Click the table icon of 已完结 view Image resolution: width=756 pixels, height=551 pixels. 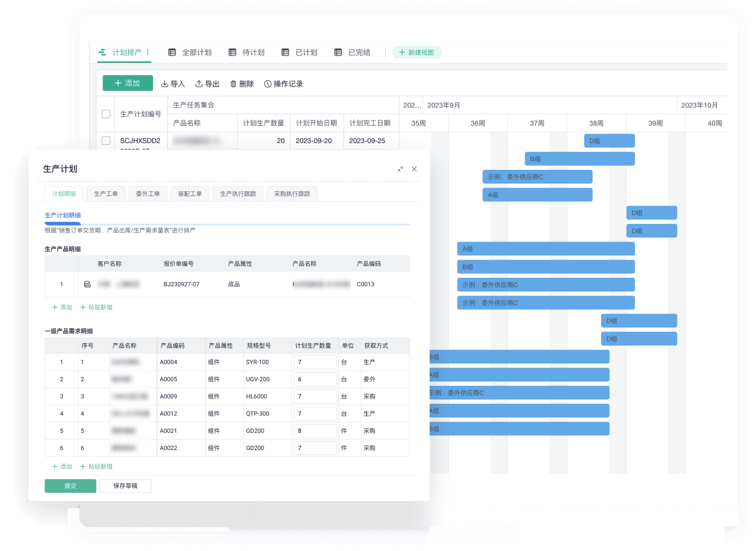(338, 52)
